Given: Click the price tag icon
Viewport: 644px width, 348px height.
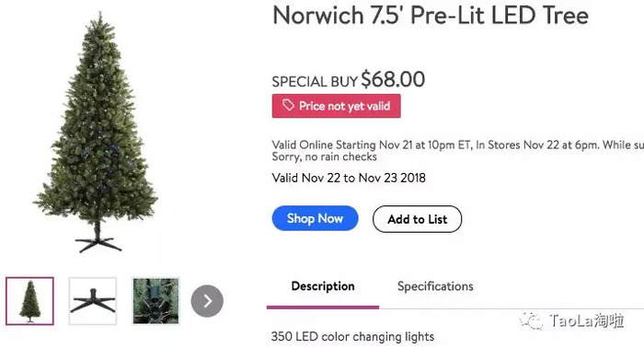Looking at the screenshot, I should tap(288, 105).
